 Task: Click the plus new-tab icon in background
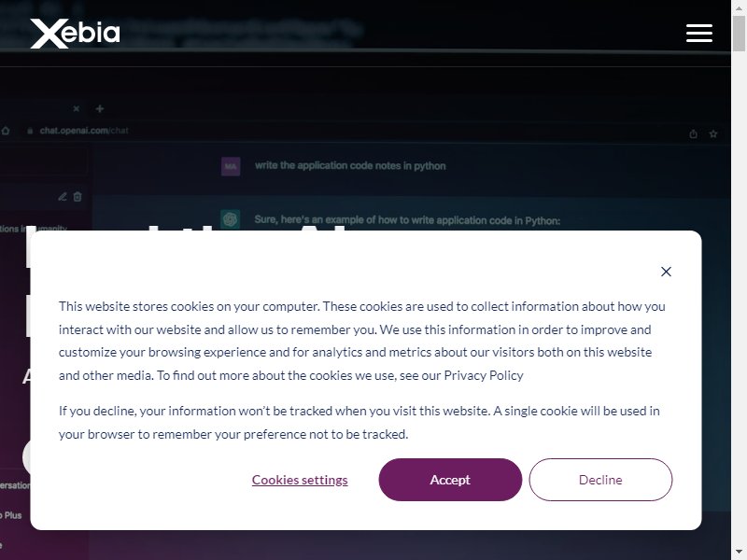[x=100, y=109]
